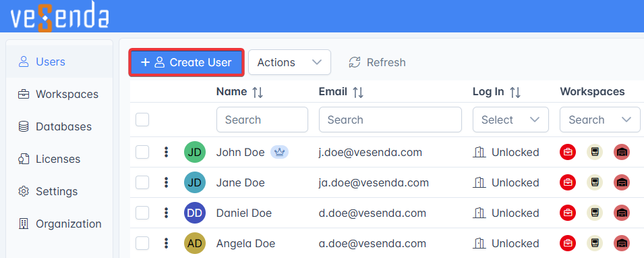Click email d.doe@vesenda.com
The width and height of the screenshot is (644, 258).
click(372, 213)
